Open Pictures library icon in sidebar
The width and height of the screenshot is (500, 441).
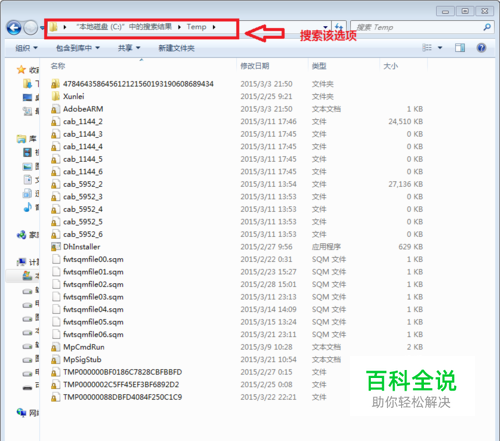27,166
